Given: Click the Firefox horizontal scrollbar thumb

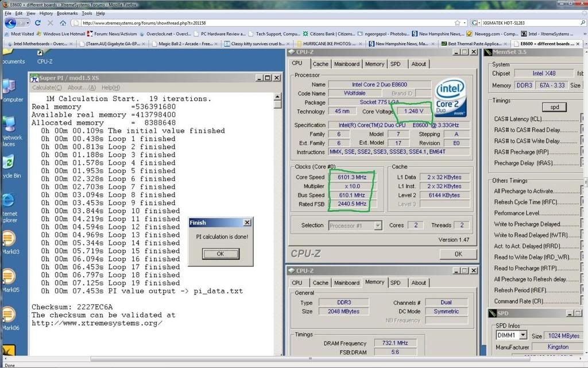Looking at the screenshot, I should coord(310,359).
